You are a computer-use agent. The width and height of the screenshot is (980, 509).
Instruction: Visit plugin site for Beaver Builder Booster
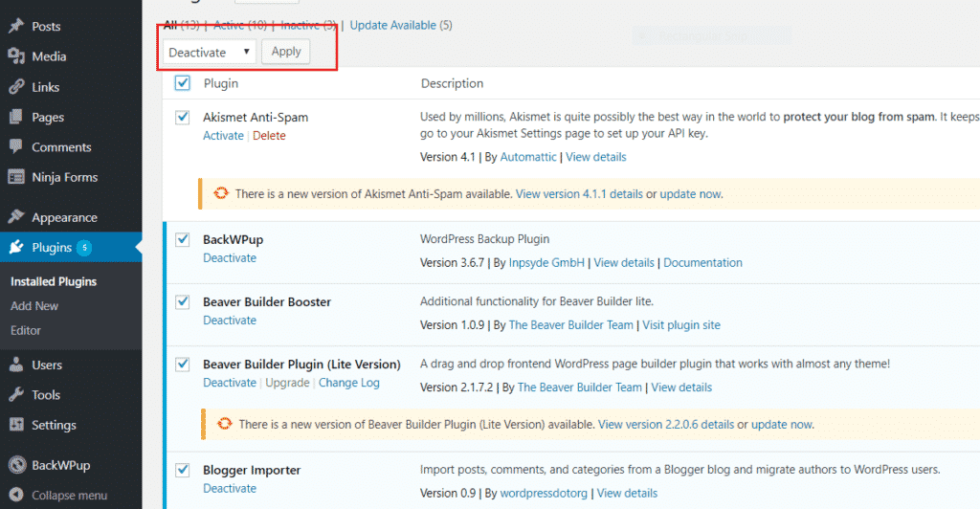(681, 325)
